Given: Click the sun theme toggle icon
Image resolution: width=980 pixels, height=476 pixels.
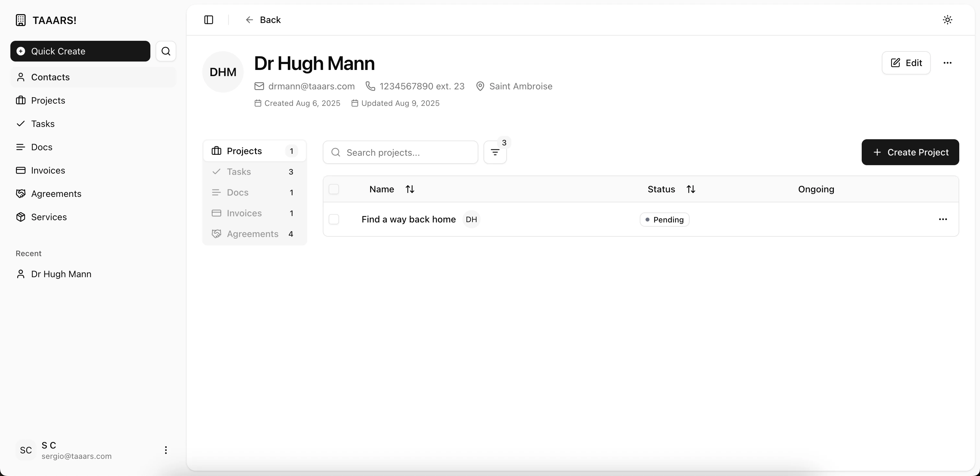Looking at the screenshot, I should click(947, 20).
